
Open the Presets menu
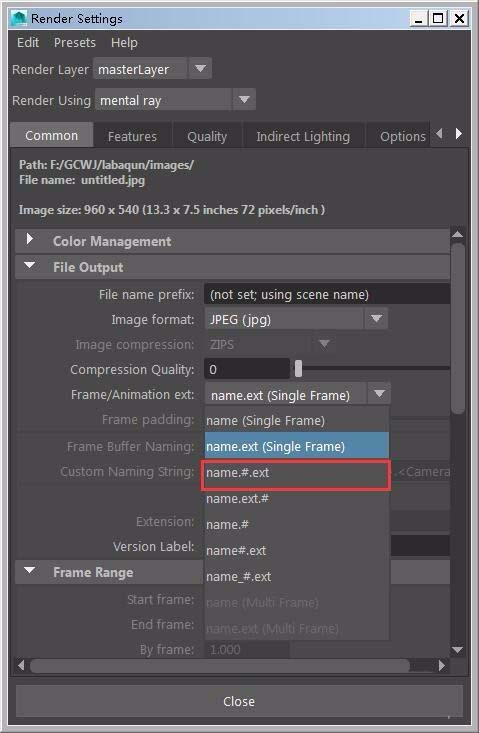click(x=75, y=43)
